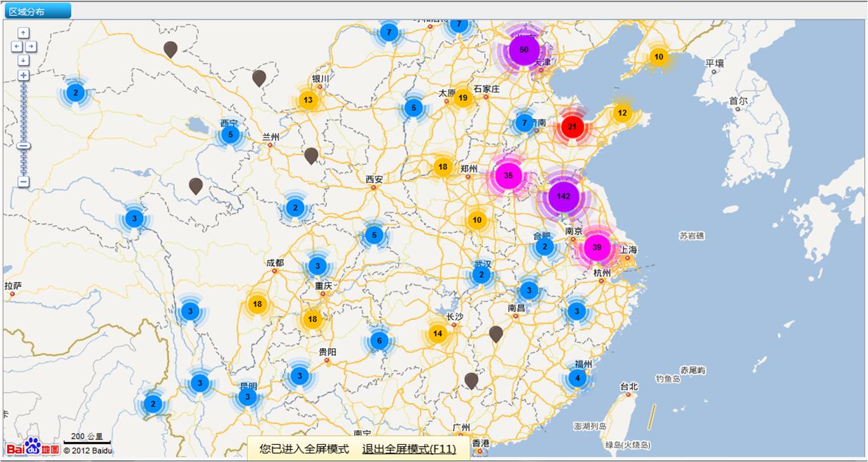Pan the map right with arrow button
The image size is (868, 462).
(30, 46)
